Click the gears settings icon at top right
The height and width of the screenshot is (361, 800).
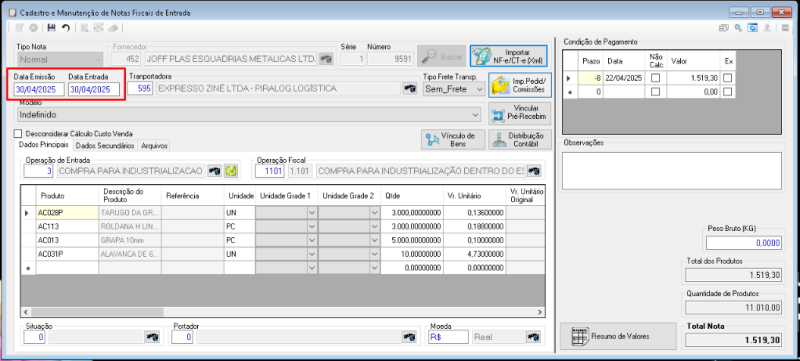738,28
